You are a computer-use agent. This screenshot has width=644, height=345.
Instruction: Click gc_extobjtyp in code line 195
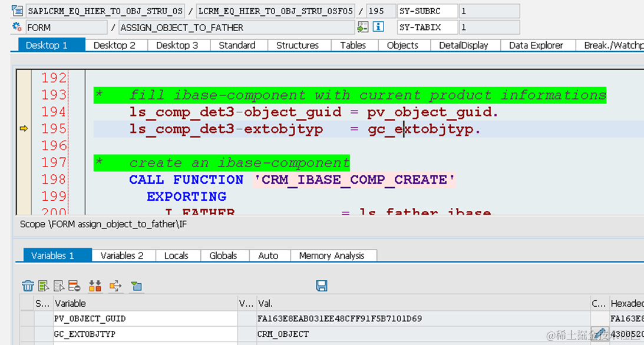pos(420,129)
